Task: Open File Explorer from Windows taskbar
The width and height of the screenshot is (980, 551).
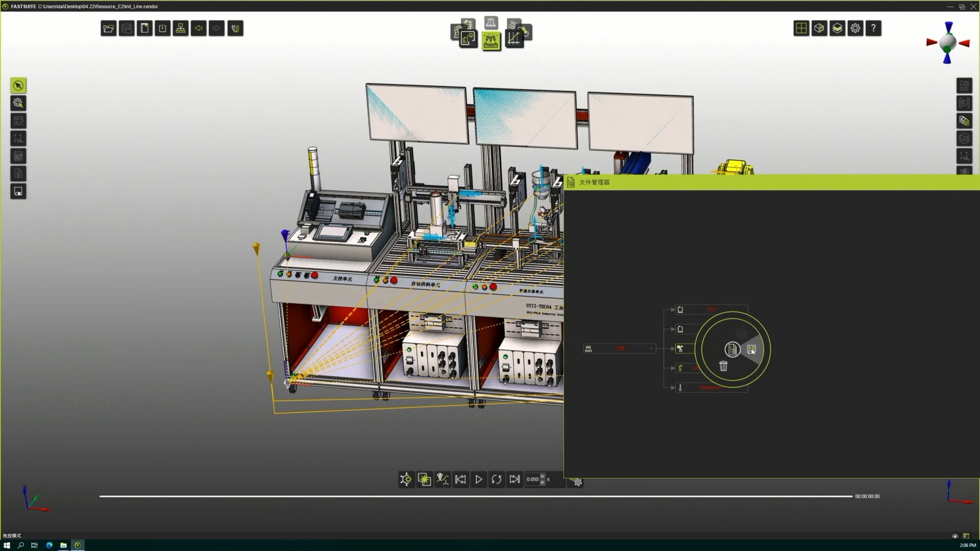Action: pyautogui.click(x=63, y=545)
